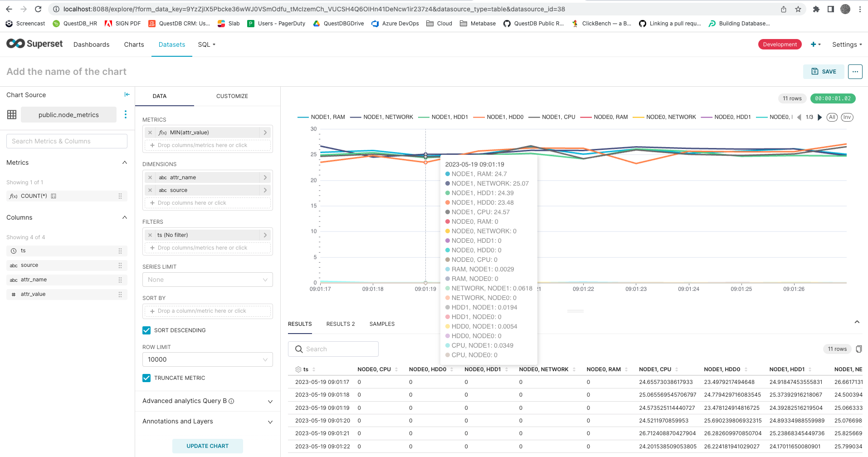The height and width of the screenshot is (457, 868).
Task: Toggle NODE1, HDD0 series in legend
Action: pyautogui.click(x=498, y=117)
